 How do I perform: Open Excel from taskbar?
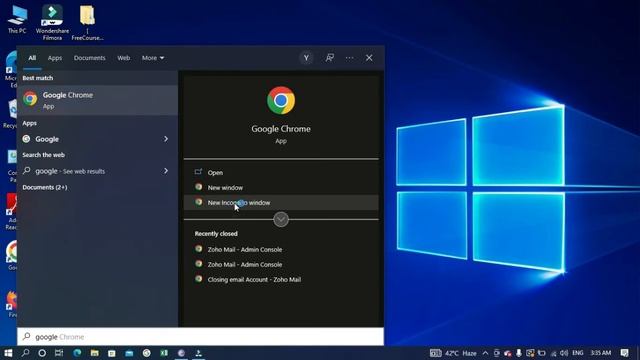(x=164, y=353)
